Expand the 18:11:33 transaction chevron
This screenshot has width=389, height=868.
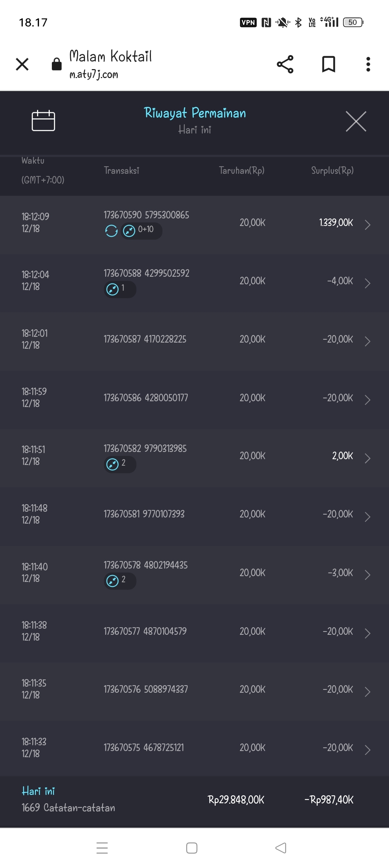[x=367, y=750]
